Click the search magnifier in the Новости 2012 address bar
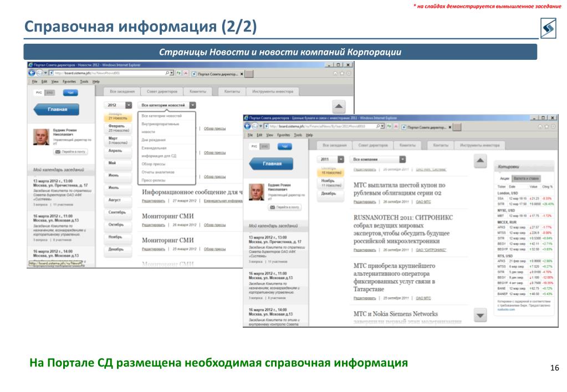 [x=167, y=73]
